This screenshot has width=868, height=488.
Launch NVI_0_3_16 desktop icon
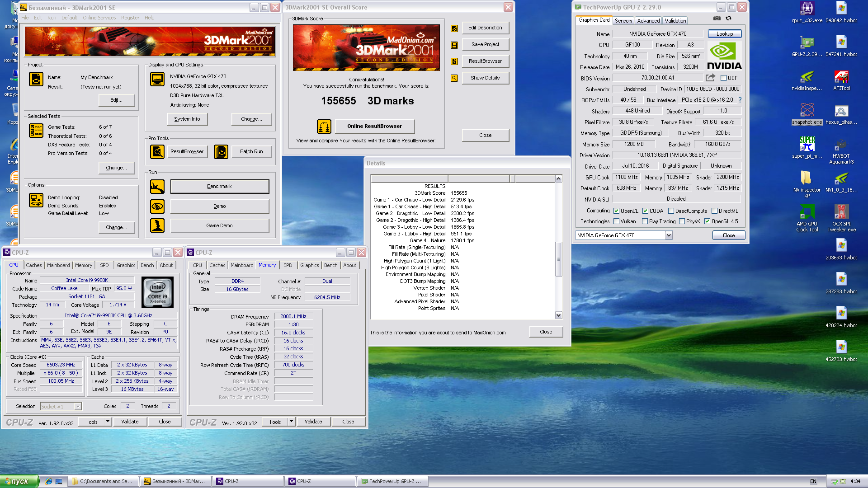click(x=841, y=182)
